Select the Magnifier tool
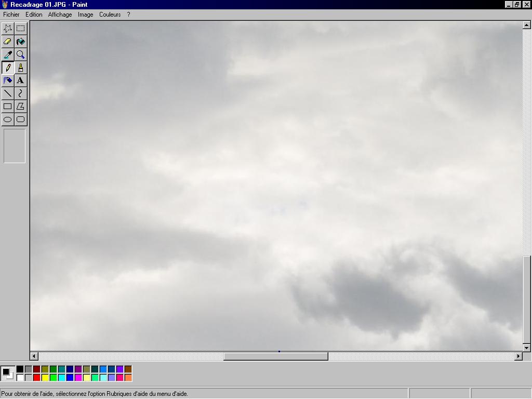Screen dimensions: 532x399 20,55
